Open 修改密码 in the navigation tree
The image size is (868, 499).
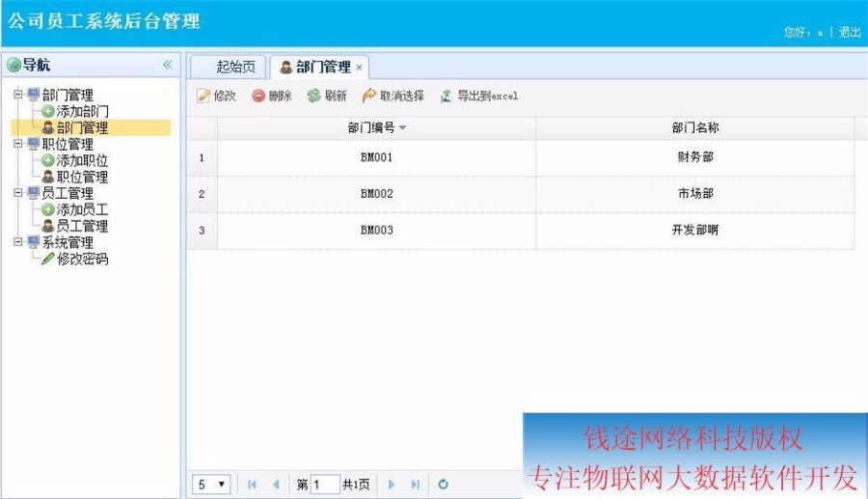pyautogui.click(x=83, y=259)
